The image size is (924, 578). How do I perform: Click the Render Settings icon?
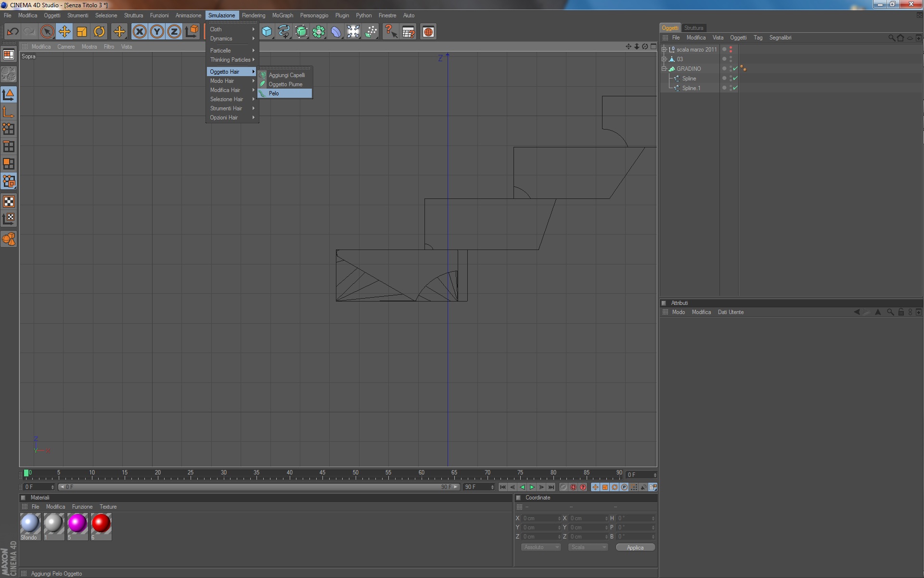[x=409, y=32]
